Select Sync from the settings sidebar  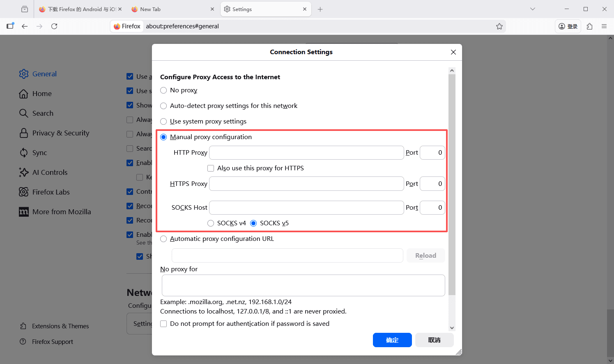pos(40,152)
